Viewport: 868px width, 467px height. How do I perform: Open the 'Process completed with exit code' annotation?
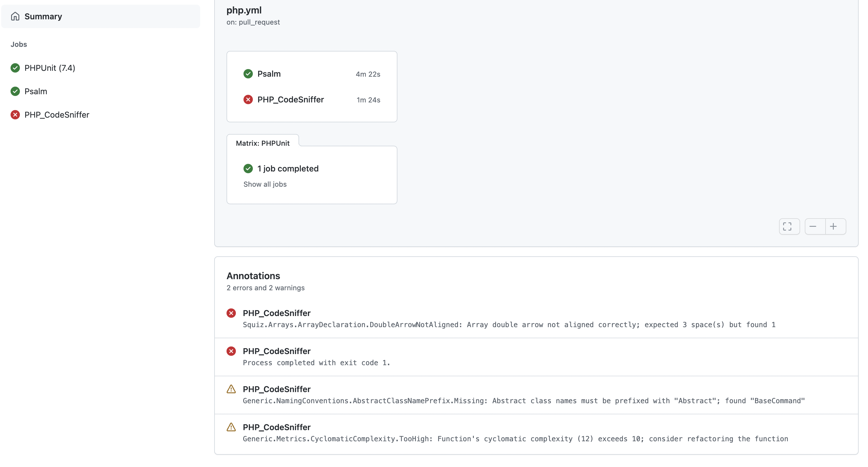pyautogui.click(x=316, y=363)
